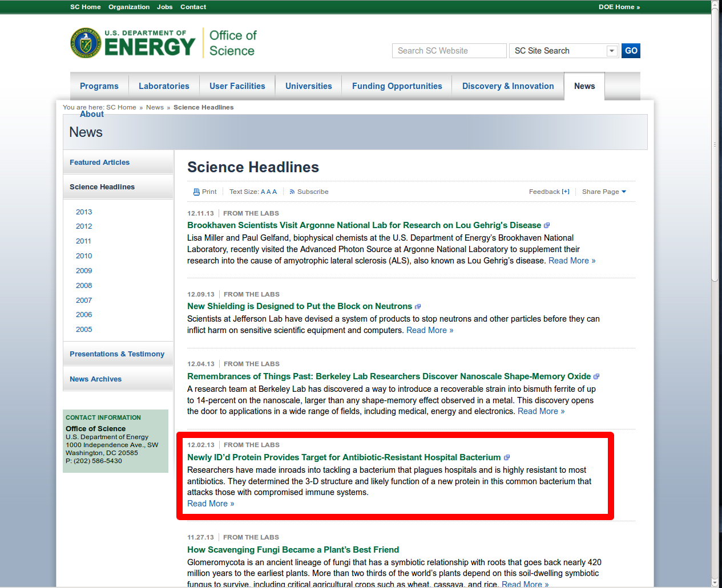Image resolution: width=722 pixels, height=588 pixels.
Task: Go to DOE Home in top bar
Action: point(619,7)
